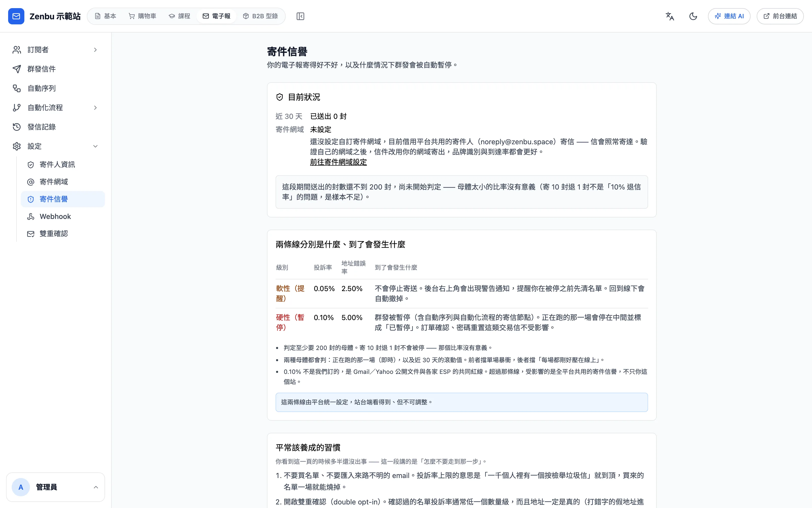Select the 電子報 tab
The height and width of the screenshot is (508, 812).
click(x=216, y=16)
